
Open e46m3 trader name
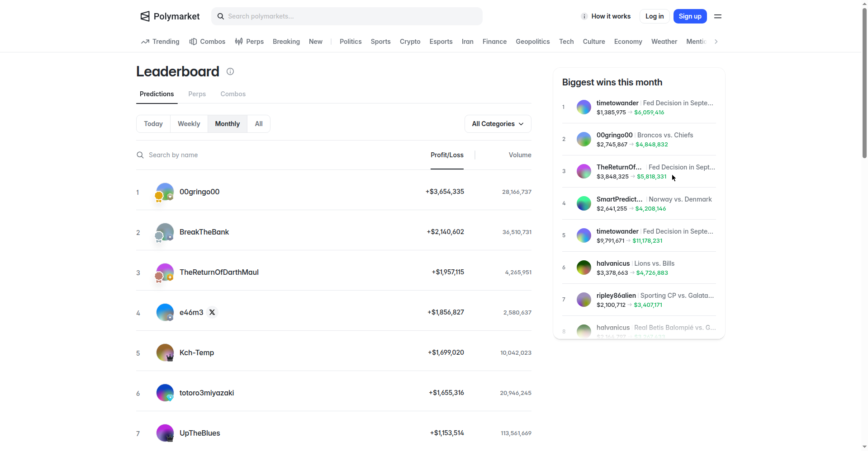tap(191, 312)
